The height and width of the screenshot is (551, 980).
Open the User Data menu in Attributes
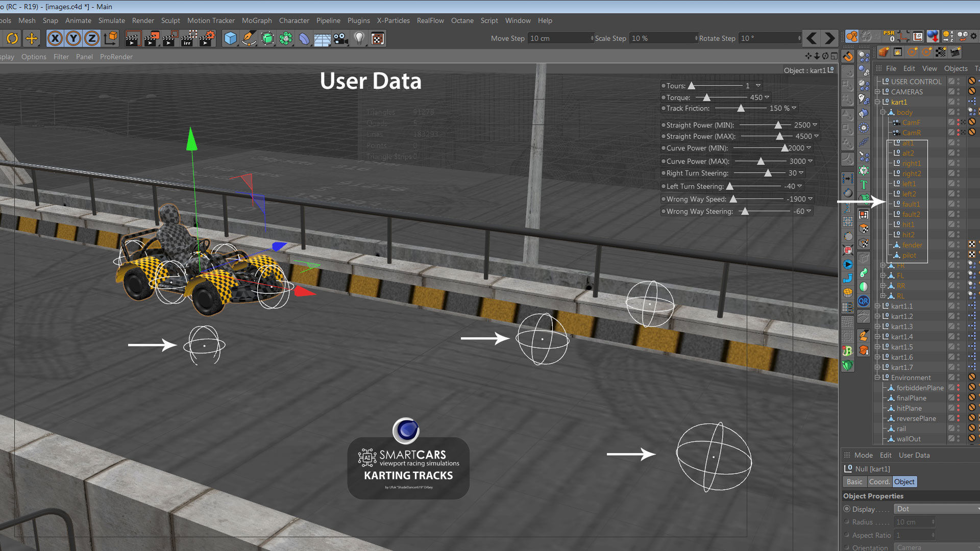[x=914, y=455]
